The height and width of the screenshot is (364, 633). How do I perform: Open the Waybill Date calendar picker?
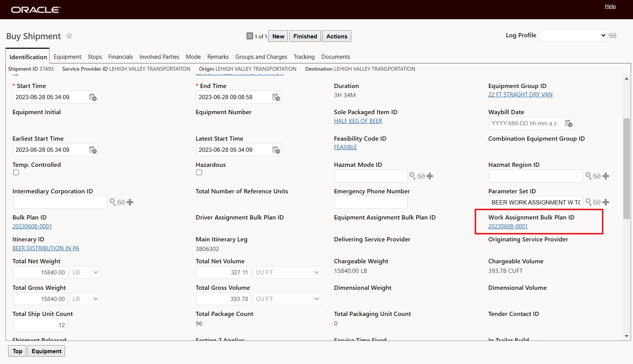[568, 123]
